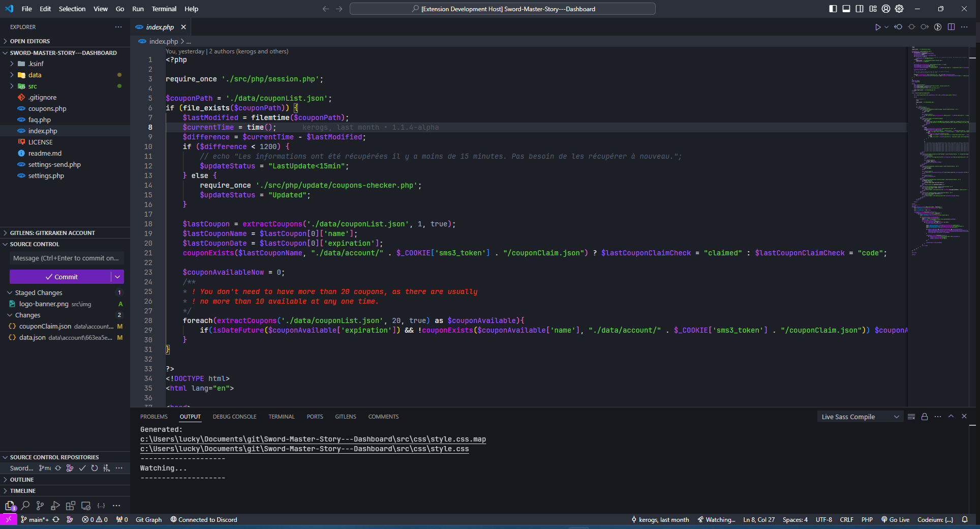Open previous revision changes GitLens icon
980x529 pixels.
point(898,27)
